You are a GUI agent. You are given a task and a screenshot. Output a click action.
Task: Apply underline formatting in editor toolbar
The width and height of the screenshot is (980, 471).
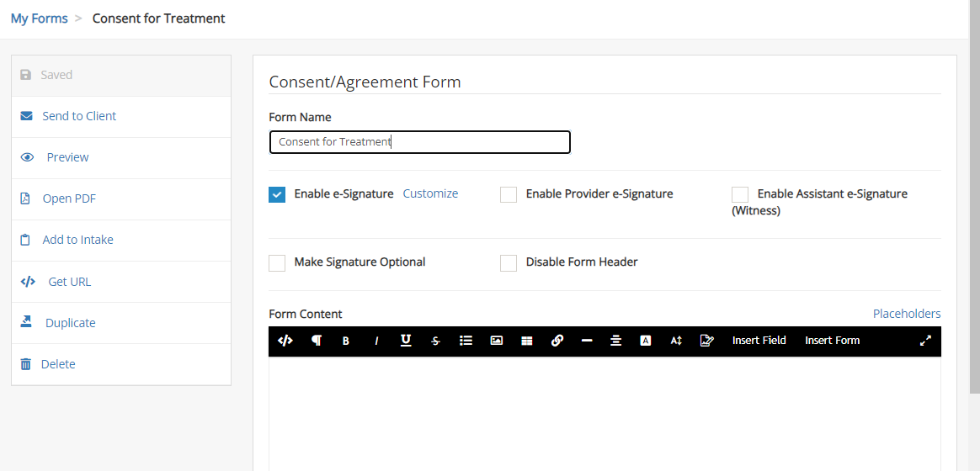pos(406,341)
